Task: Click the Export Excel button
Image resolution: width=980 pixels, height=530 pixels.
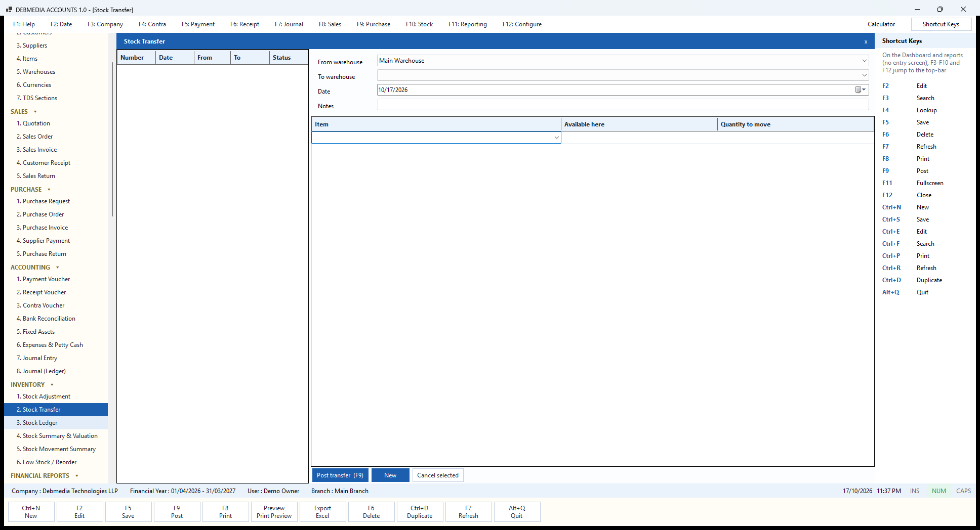Action: pos(322,512)
